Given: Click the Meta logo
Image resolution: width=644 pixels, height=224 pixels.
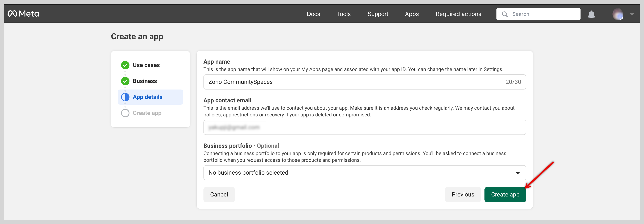Looking at the screenshot, I should pos(23,14).
